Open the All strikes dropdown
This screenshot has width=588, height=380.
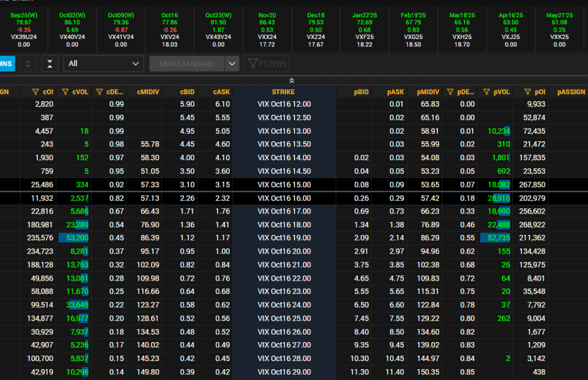point(103,64)
